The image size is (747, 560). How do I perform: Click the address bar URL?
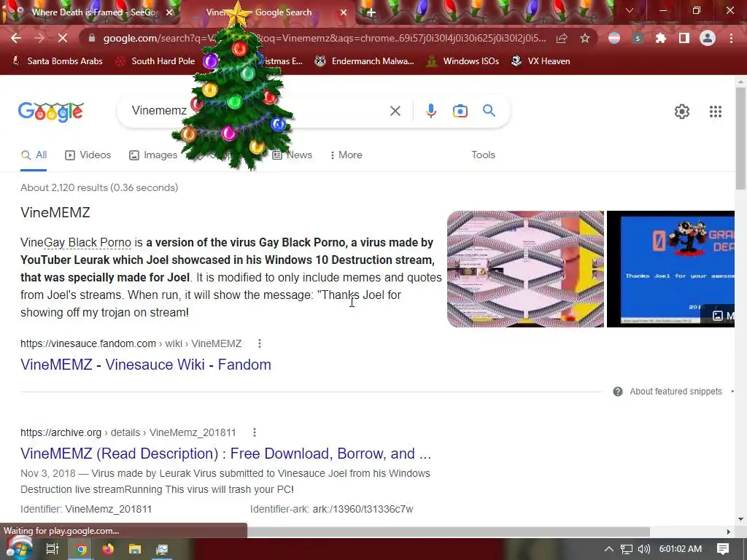[x=324, y=38]
